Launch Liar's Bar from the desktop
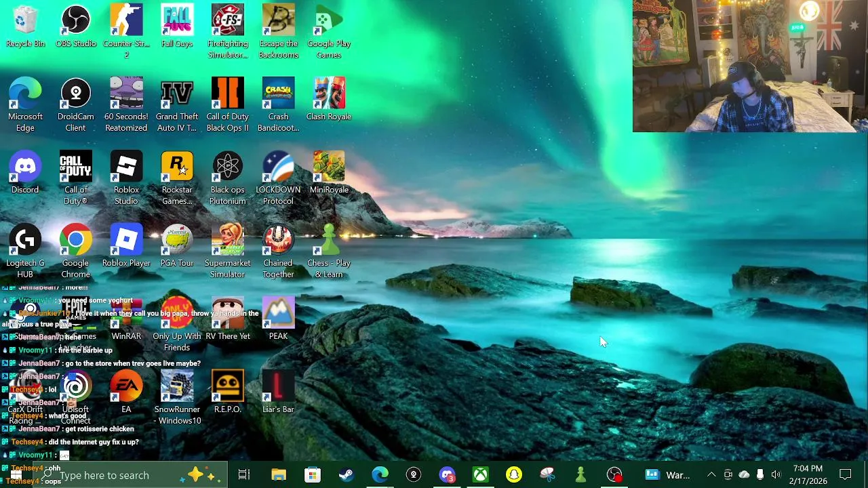Screen dimensions: 868x488 click(278, 393)
